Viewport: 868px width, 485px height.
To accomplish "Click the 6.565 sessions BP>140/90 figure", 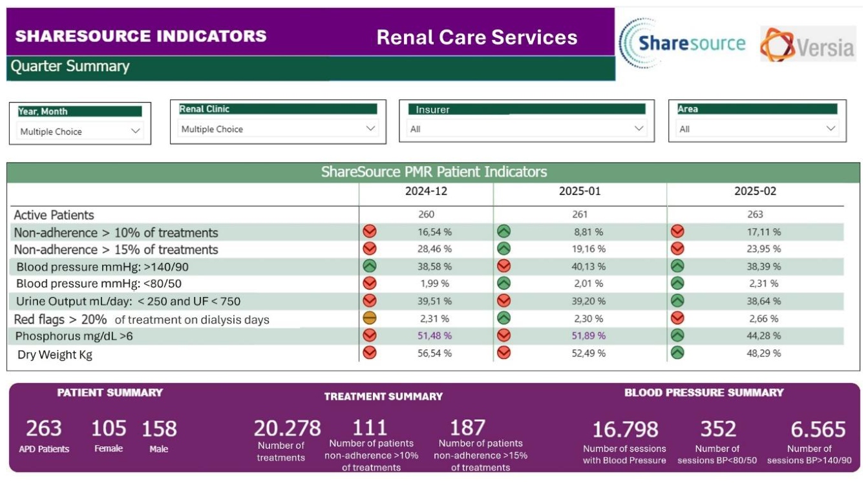I will point(818,429).
